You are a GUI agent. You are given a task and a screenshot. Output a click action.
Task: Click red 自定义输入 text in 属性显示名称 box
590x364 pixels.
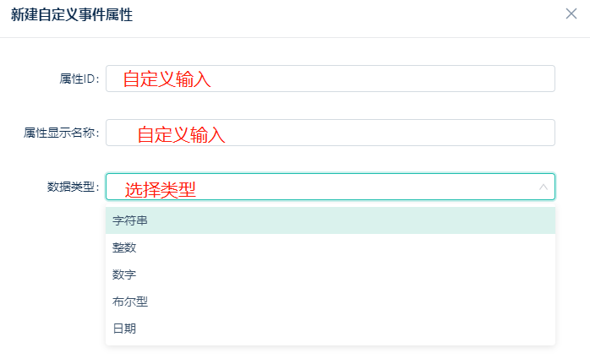tap(181, 134)
